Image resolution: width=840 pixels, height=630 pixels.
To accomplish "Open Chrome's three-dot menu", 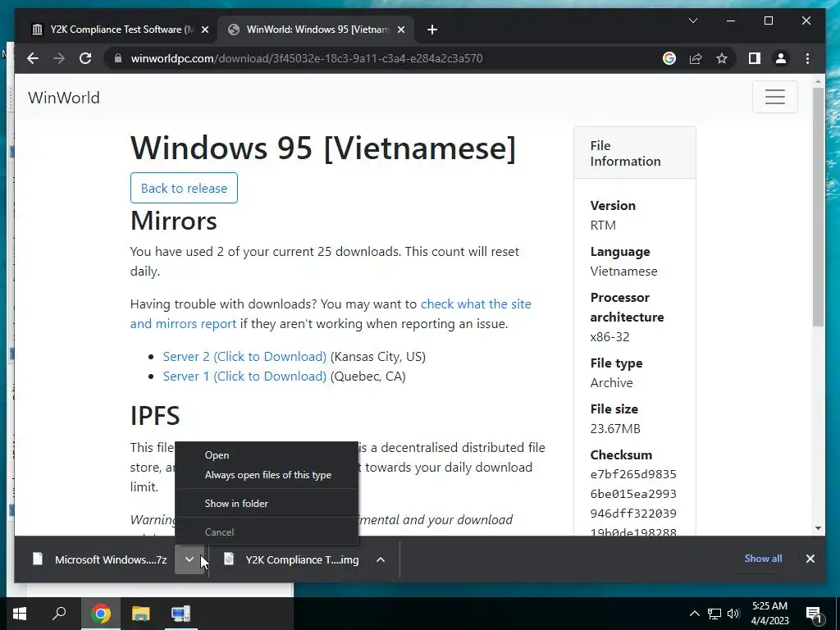I will click(807, 58).
